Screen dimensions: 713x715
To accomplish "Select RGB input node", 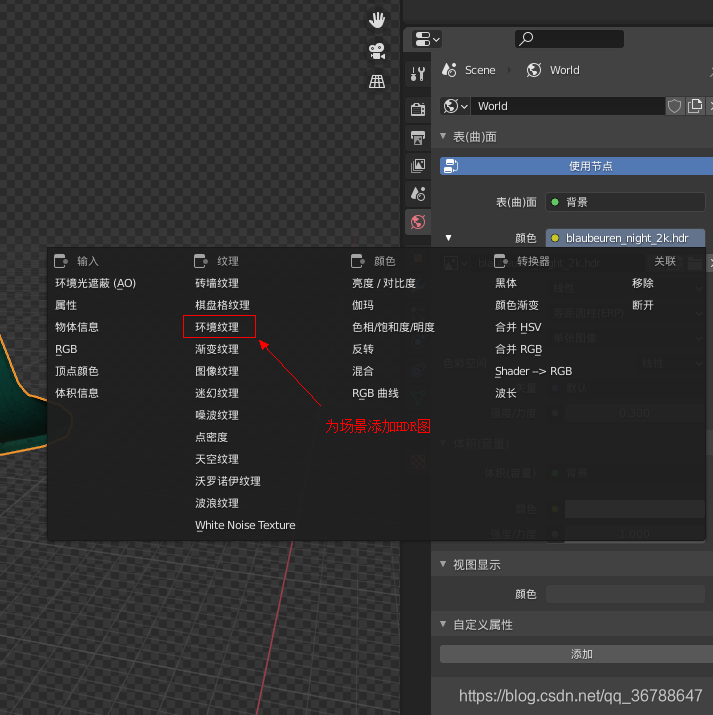I will (66, 349).
